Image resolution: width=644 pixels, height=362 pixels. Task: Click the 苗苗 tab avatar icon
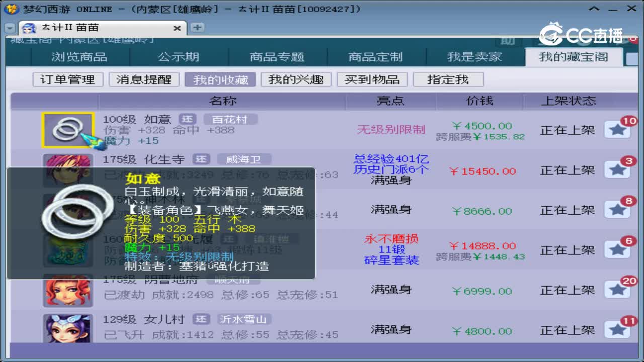tap(29, 28)
